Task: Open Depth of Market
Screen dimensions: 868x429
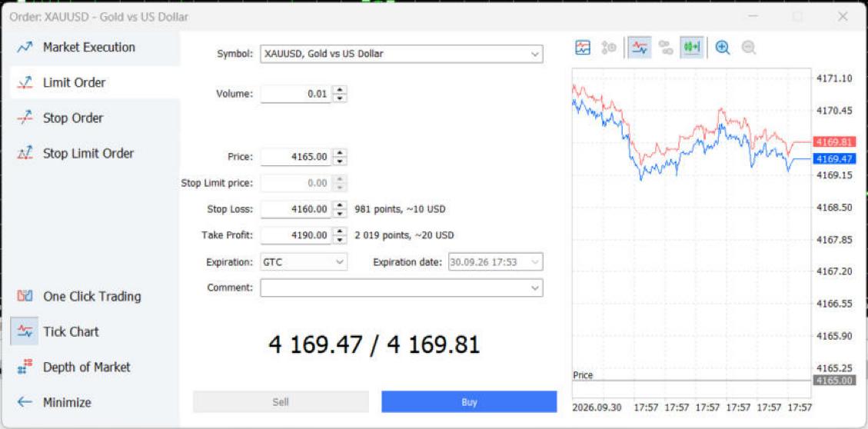Action: click(x=86, y=367)
